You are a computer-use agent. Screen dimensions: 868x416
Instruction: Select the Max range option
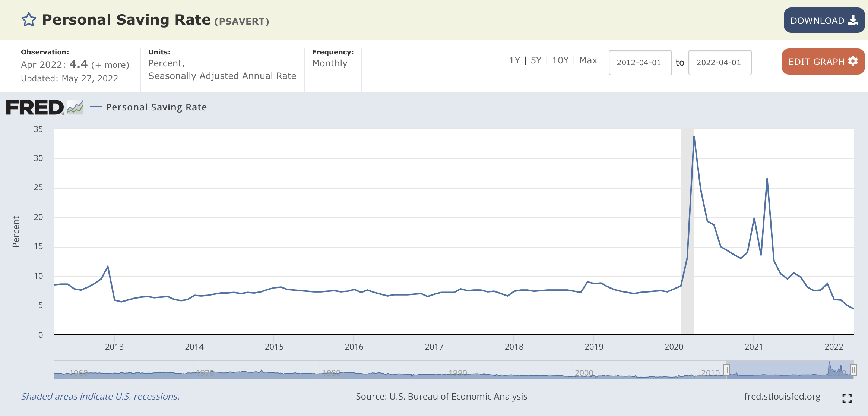588,60
